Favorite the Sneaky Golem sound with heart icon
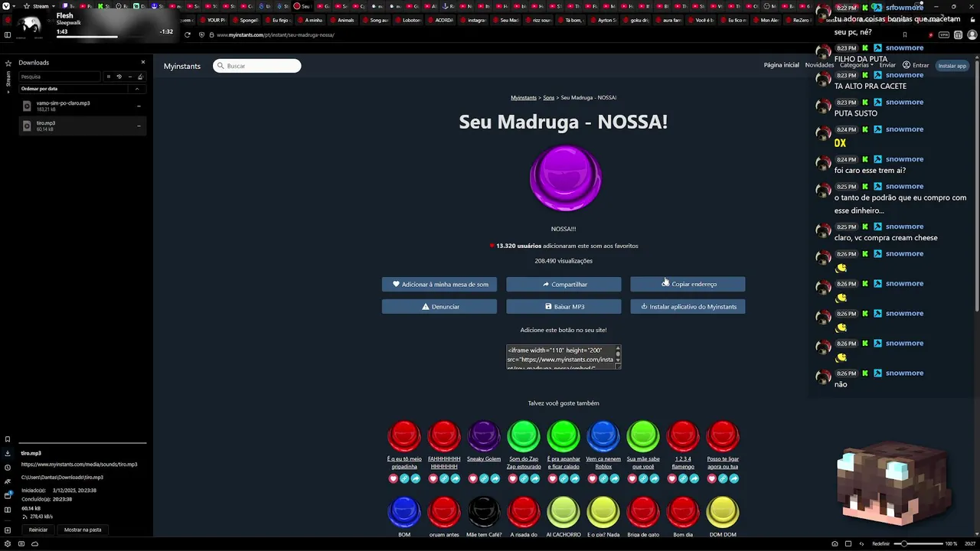 pos(473,479)
